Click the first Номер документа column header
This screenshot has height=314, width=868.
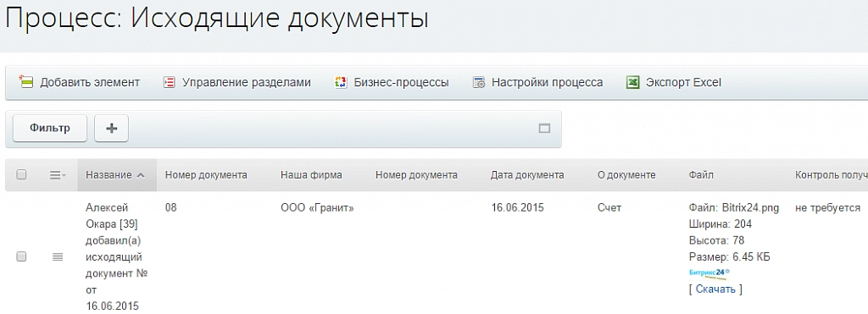[206, 174]
